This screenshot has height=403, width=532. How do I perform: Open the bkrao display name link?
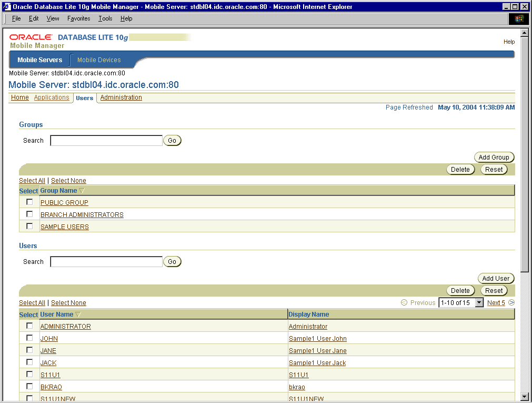297,387
